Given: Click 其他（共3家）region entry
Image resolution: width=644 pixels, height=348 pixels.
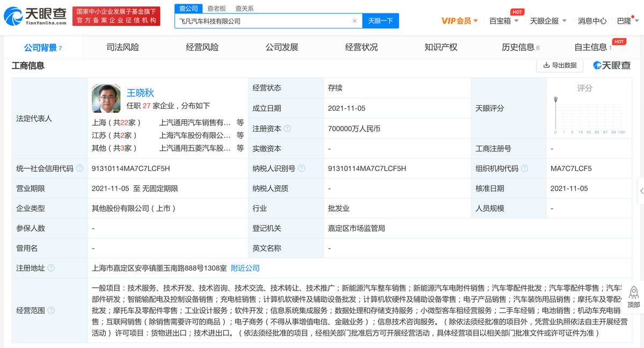Looking at the screenshot, I should pyautogui.click(x=115, y=148).
